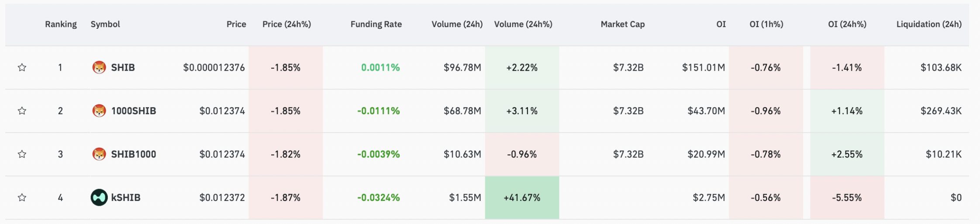This screenshot has height=224, width=980.
Task: Select OI change -5.55%
Action: (847, 197)
